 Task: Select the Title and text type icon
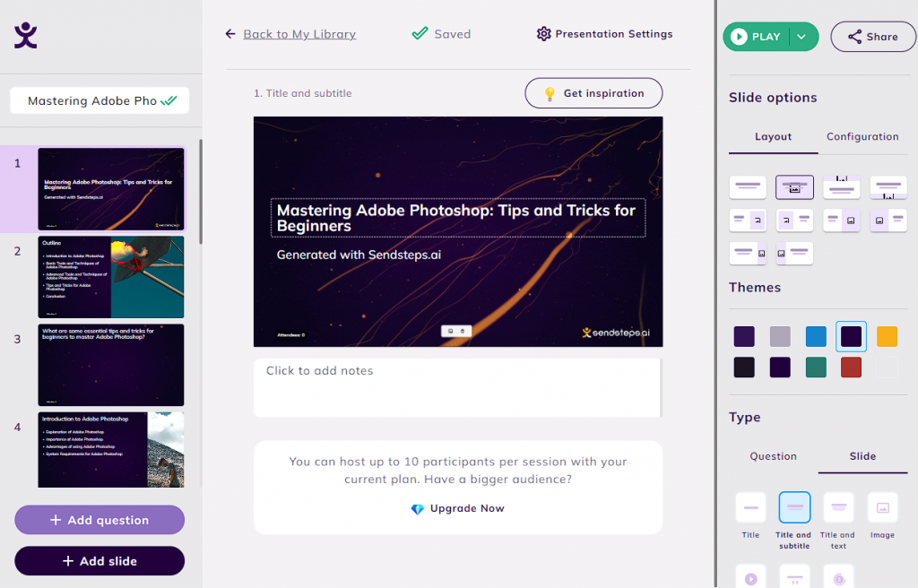838,507
